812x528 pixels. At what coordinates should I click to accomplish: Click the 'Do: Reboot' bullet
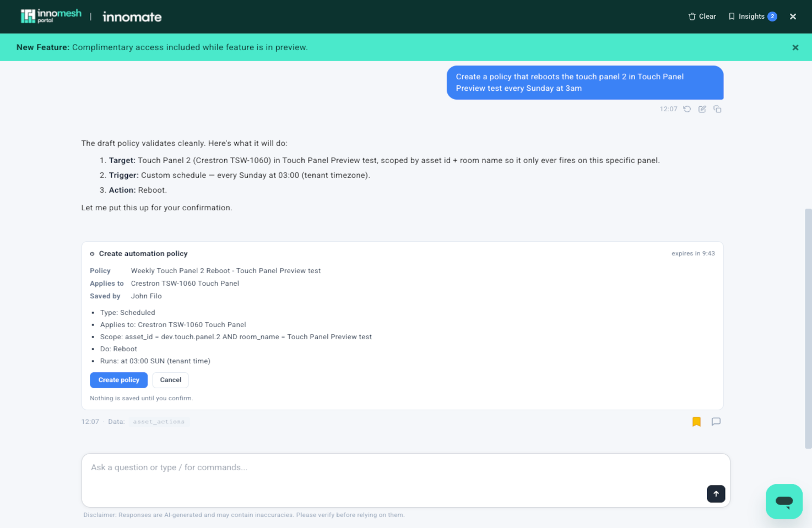click(x=118, y=349)
